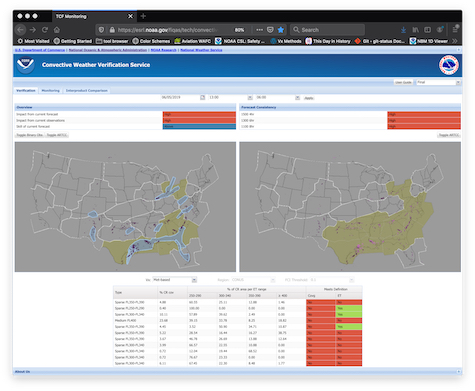Click Toggle Binary Obs button
The height and width of the screenshot is (391, 475).
click(x=30, y=135)
